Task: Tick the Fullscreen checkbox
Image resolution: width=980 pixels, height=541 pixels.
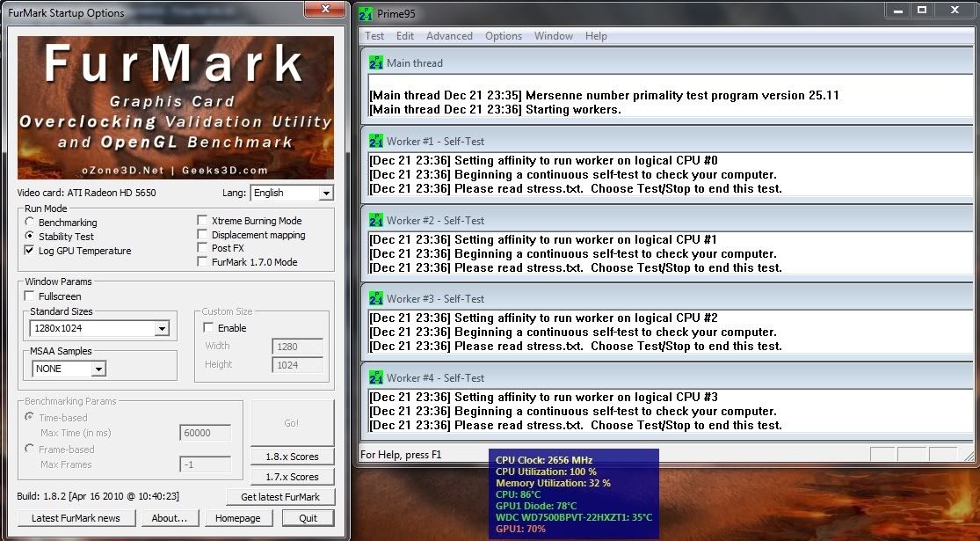Action: 31,296
